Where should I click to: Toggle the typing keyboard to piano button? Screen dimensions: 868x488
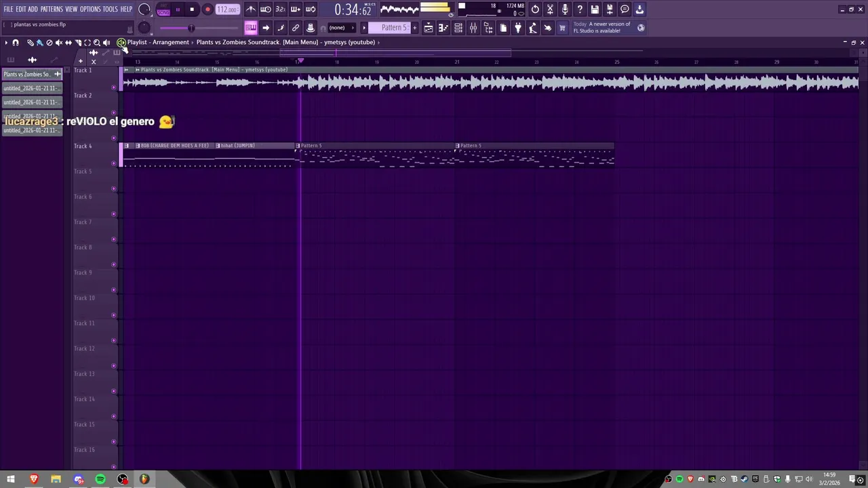251,28
